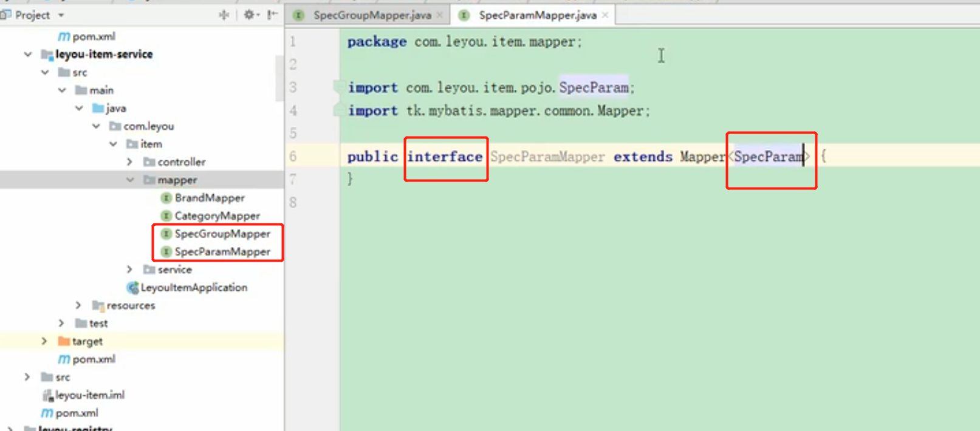Open the LeyouItemApplication class

pos(194,287)
